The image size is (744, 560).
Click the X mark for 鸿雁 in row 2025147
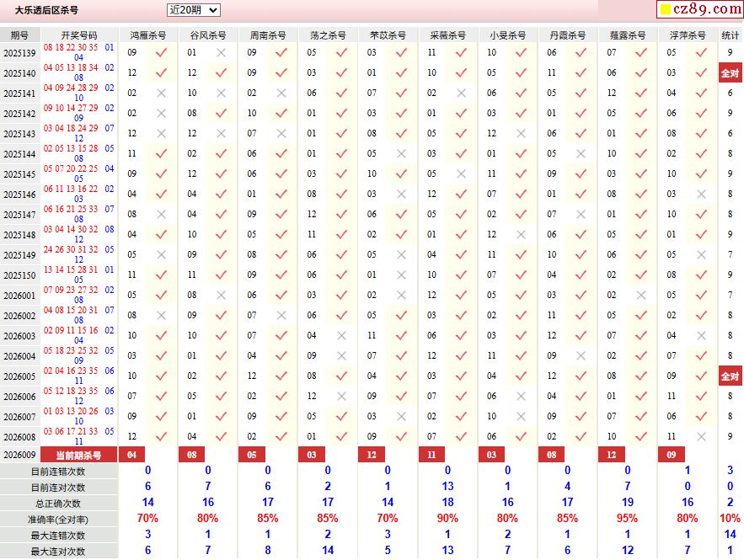161,215
